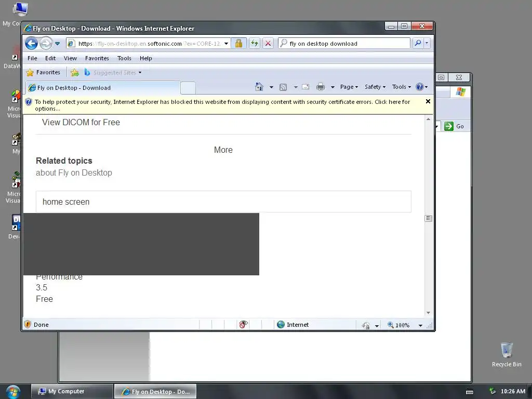Click the Read Mail icon

pos(305,87)
